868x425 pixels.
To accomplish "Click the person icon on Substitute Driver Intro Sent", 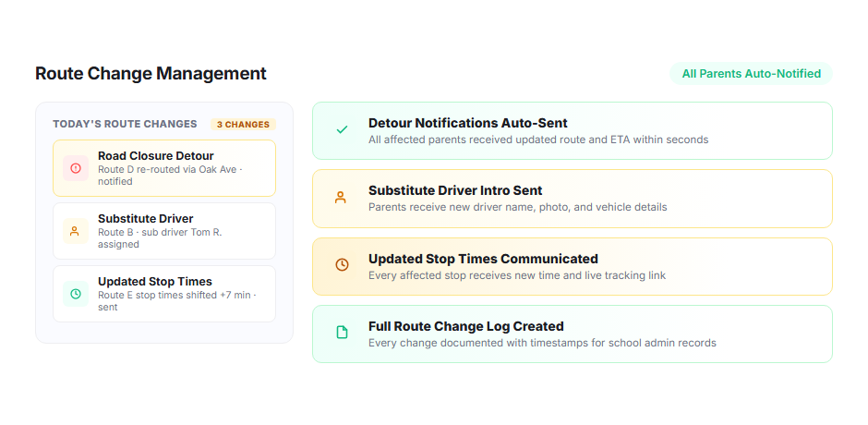I will coord(341,198).
